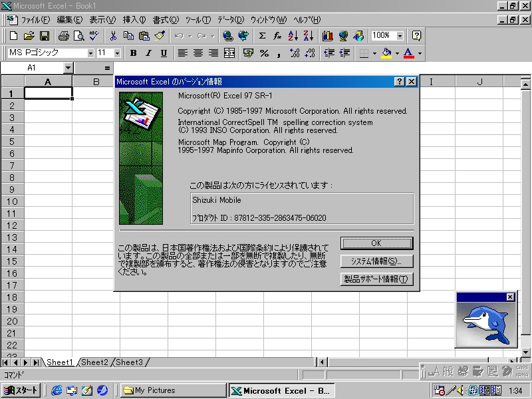
Task: Click the スタート button on taskbar
Action: click(21, 390)
